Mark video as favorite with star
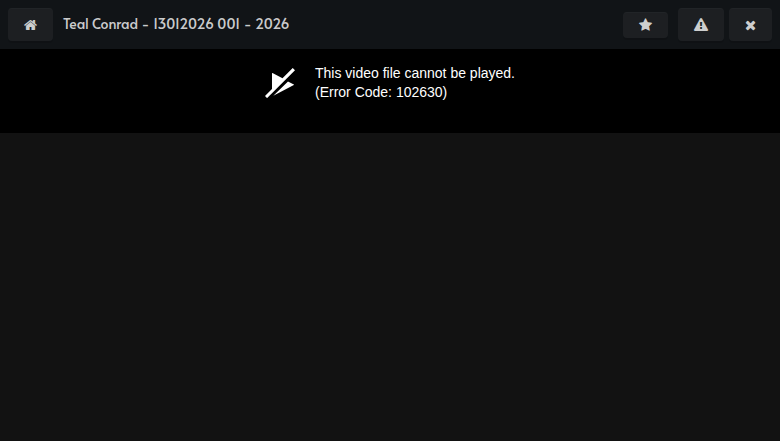Image resolution: width=780 pixels, height=441 pixels. coord(645,25)
